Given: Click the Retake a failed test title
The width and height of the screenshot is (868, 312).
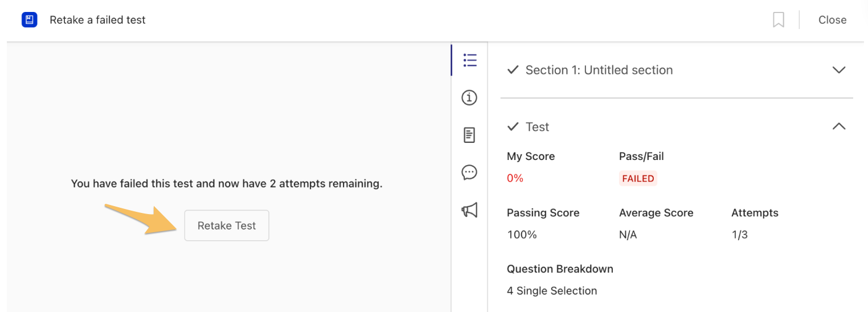Looking at the screenshot, I should click(x=97, y=20).
